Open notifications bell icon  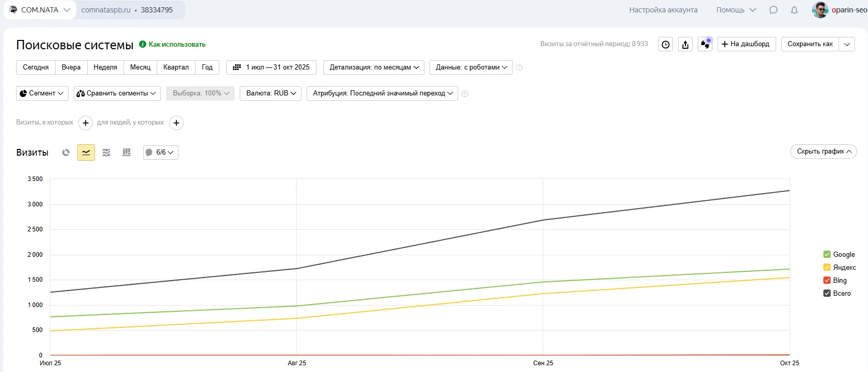pyautogui.click(x=794, y=10)
